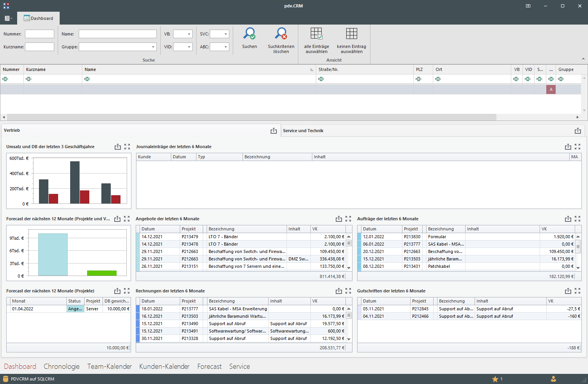Open the Forecast view link

(x=209, y=366)
